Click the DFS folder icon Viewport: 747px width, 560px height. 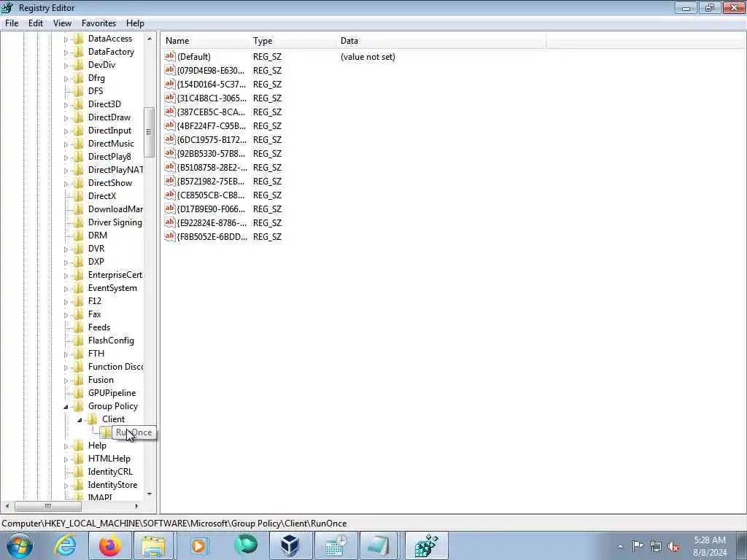(x=79, y=91)
